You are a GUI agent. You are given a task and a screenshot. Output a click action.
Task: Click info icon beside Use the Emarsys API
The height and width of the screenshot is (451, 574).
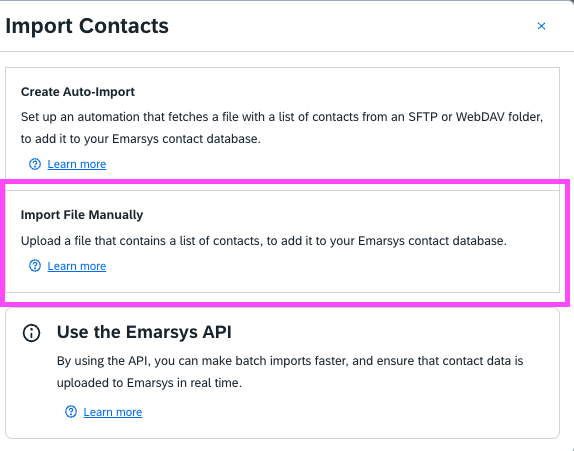(x=31, y=333)
